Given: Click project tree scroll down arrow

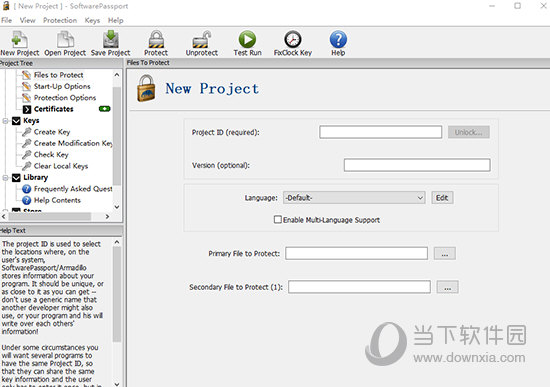Looking at the screenshot, I should 117,207.
